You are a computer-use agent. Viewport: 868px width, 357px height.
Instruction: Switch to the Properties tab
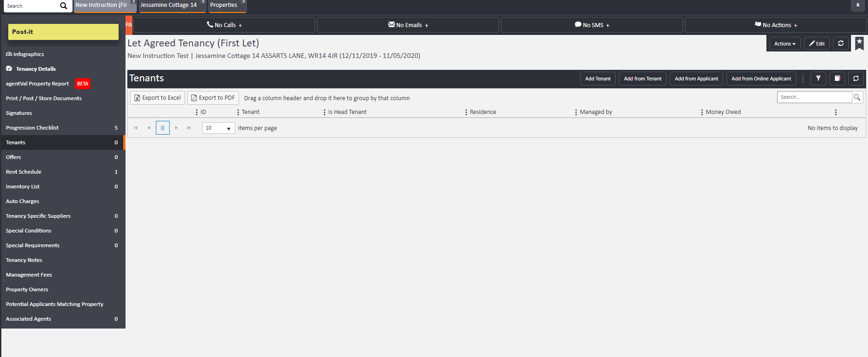[224, 5]
